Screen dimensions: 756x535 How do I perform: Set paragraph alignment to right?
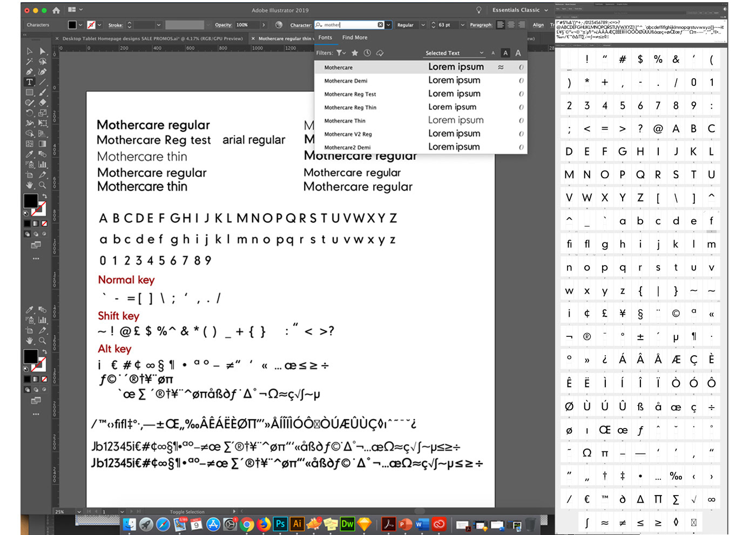521,25
